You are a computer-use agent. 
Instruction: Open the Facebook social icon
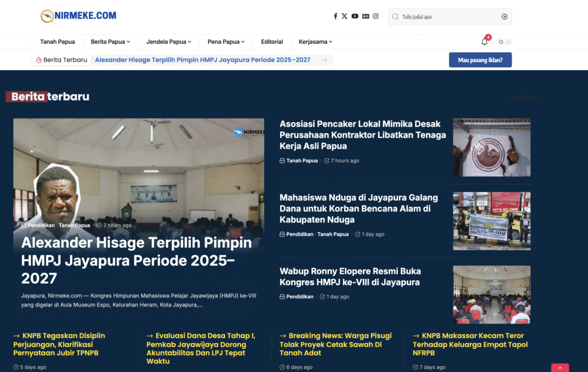(x=335, y=16)
